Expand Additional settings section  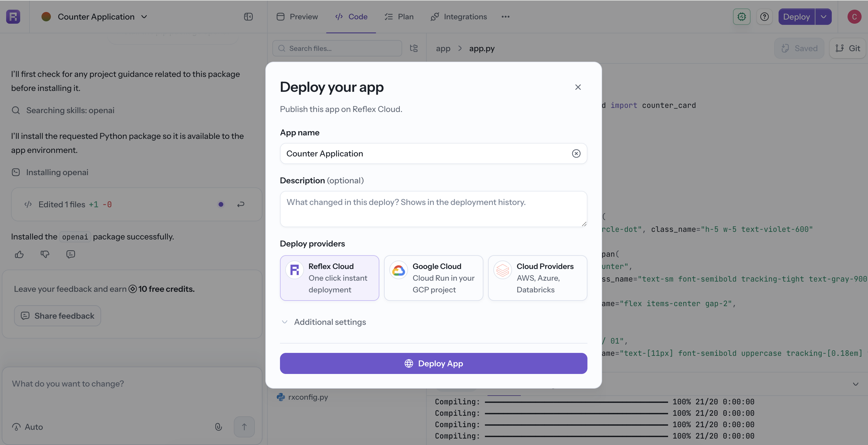[324, 322]
